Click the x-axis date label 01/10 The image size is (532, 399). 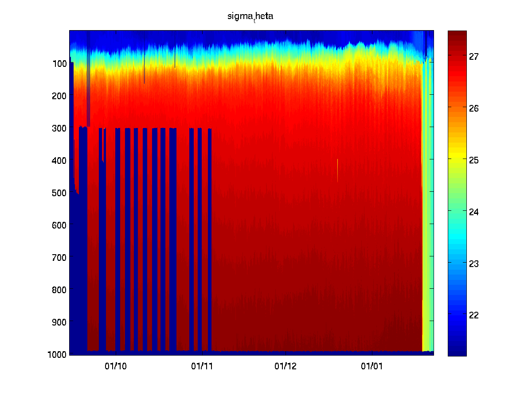point(116,366)
